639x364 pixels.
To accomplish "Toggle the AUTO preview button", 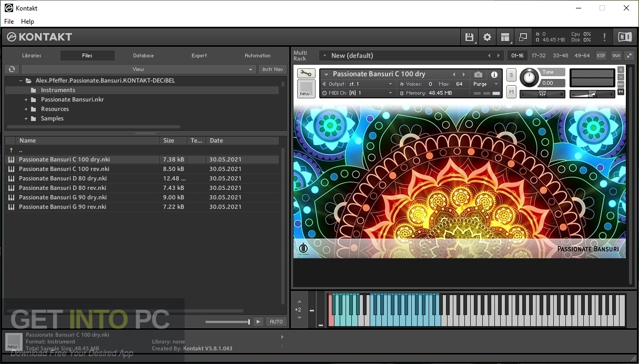I will [x=276, y=321].
